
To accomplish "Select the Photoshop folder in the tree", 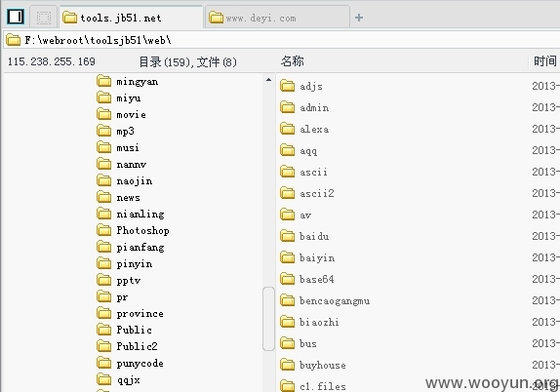I will click(x=133, y=230).
